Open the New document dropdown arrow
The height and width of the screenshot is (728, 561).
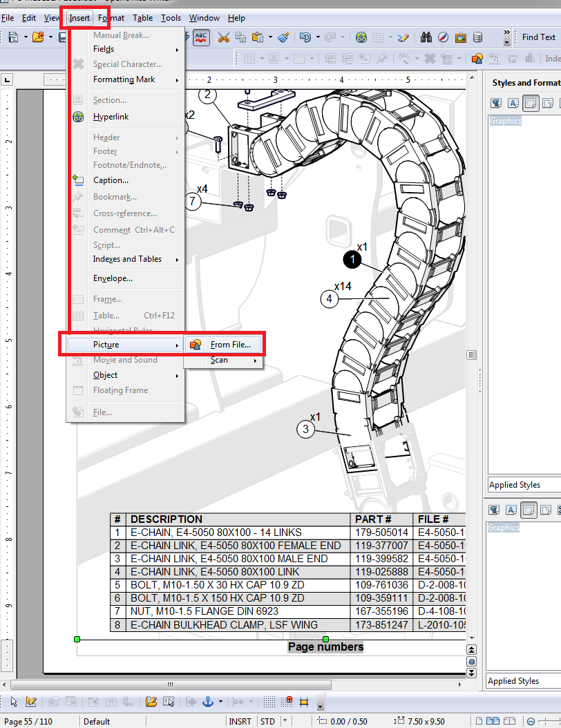click(x=26, y=37)
